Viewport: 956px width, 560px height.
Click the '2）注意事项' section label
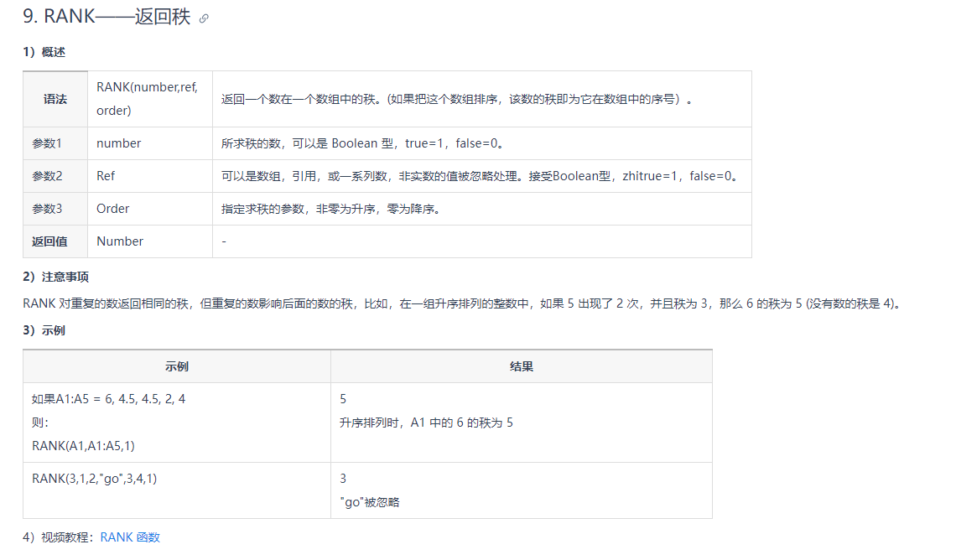(x=55, y=277)
